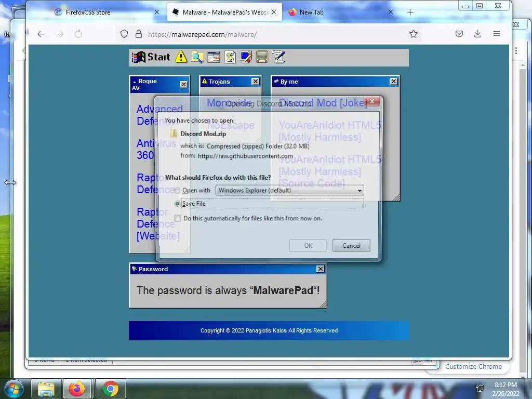
Task: Select the Malware - MalwarePad's Website tab
Action: click(x=224, y=12)
